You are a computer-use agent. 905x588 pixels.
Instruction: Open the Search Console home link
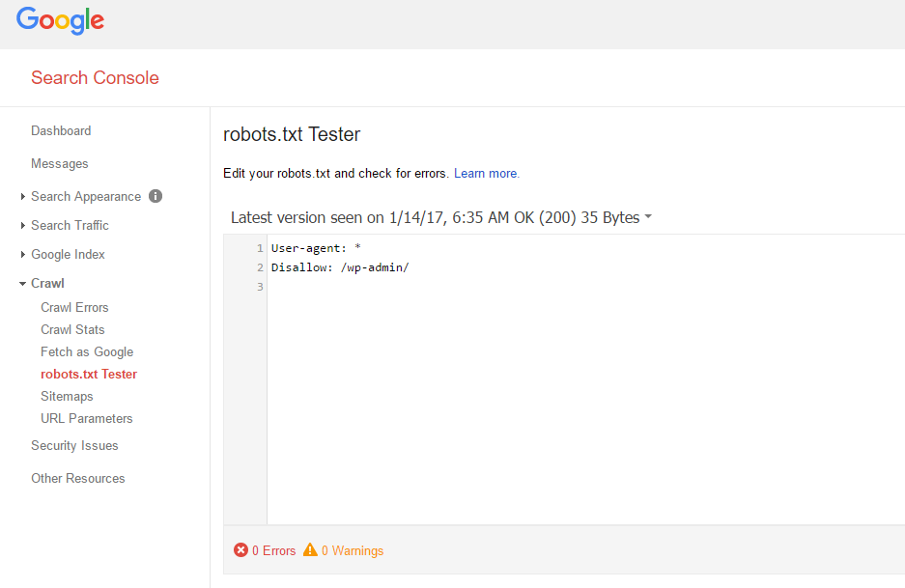(x=95, y=78)
